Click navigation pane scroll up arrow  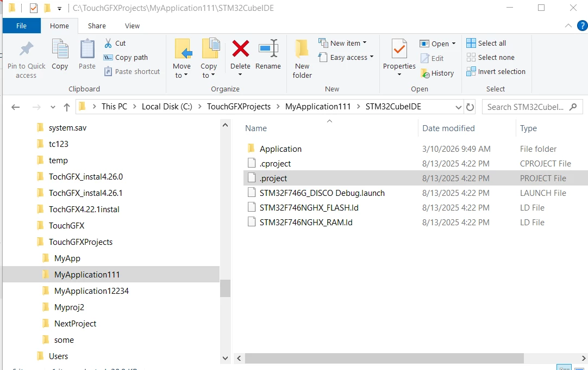[x=225, y=125]
